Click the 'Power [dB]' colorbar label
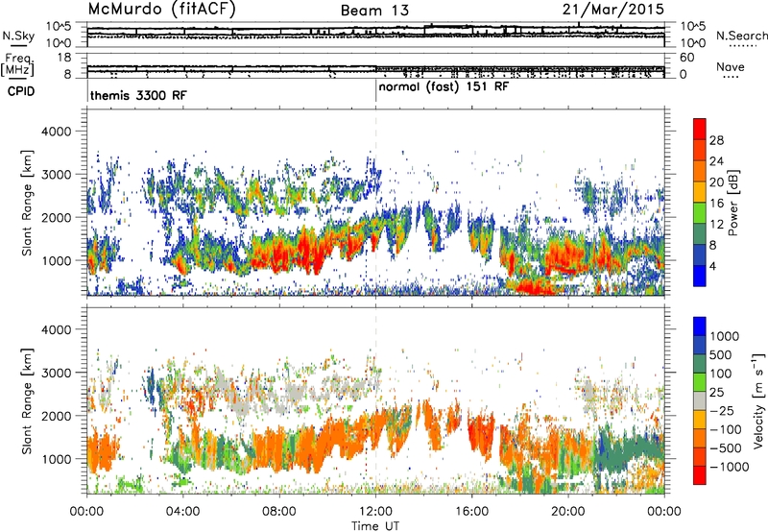 [732, 203]
